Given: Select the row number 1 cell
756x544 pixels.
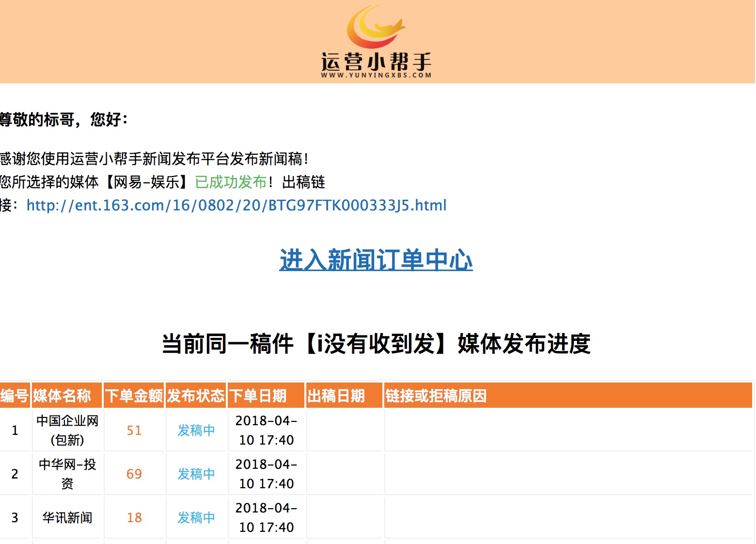Looking at the screenshot, I should [15, 430].
